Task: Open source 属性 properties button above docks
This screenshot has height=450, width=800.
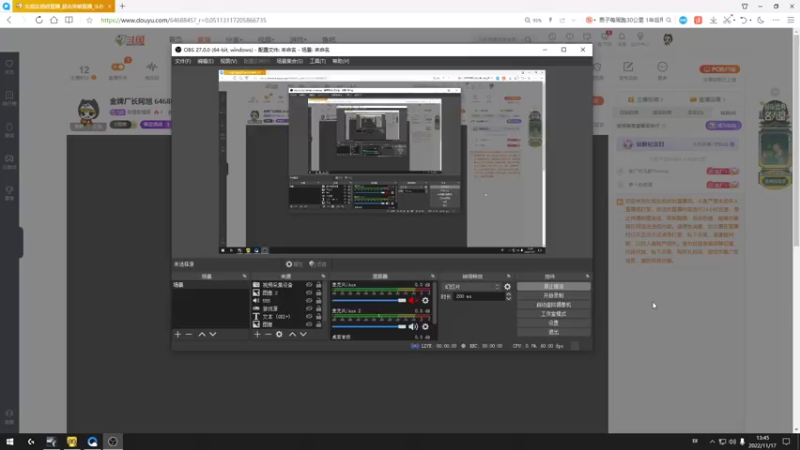Action: 294,264
